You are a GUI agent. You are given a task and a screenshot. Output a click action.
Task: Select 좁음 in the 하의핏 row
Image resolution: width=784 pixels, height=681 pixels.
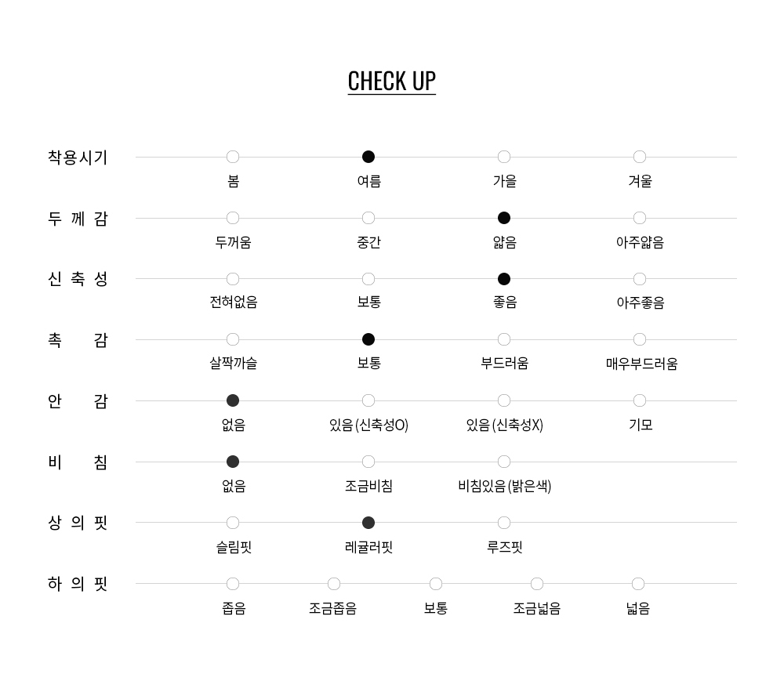[x=233, y=584]
